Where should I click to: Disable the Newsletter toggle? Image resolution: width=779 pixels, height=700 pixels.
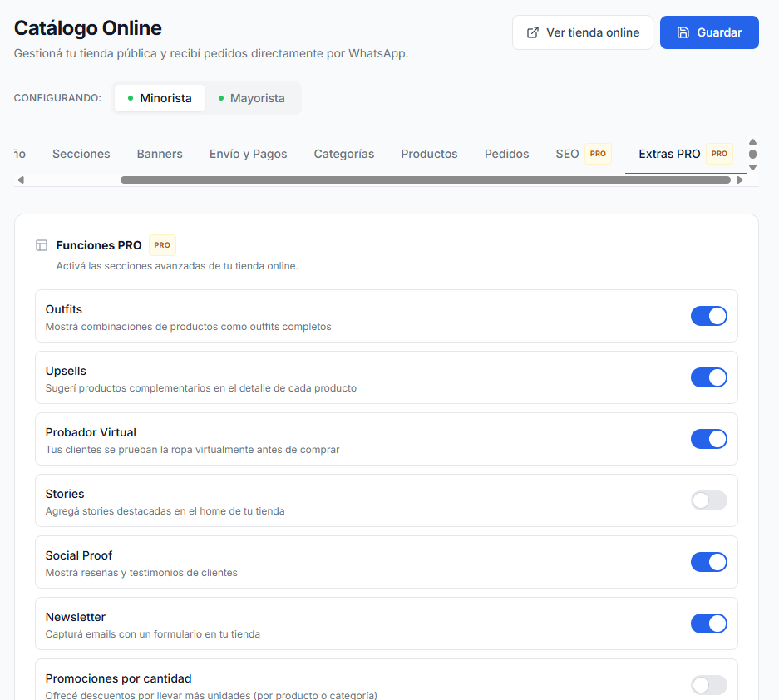(x=709, y=624)
